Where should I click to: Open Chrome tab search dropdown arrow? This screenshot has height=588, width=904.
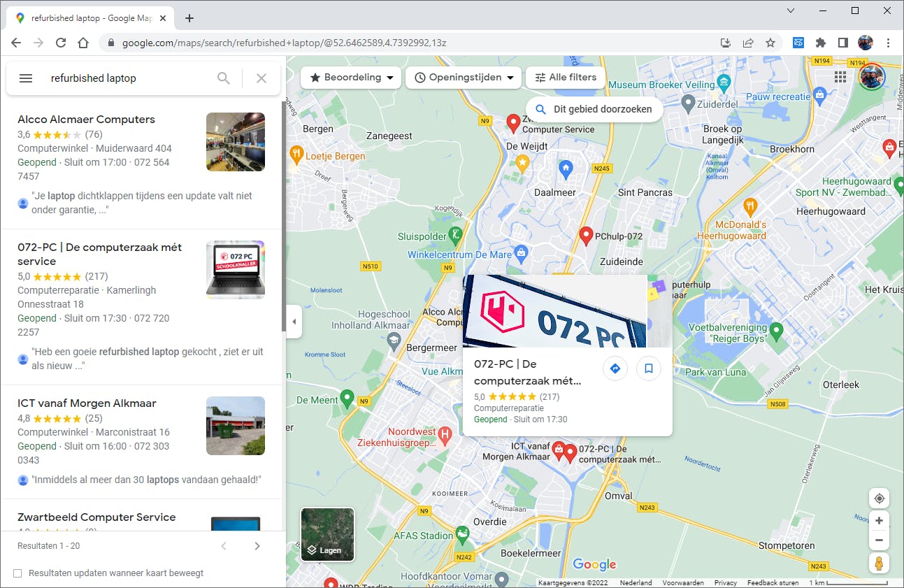click(x=791, y=10)
